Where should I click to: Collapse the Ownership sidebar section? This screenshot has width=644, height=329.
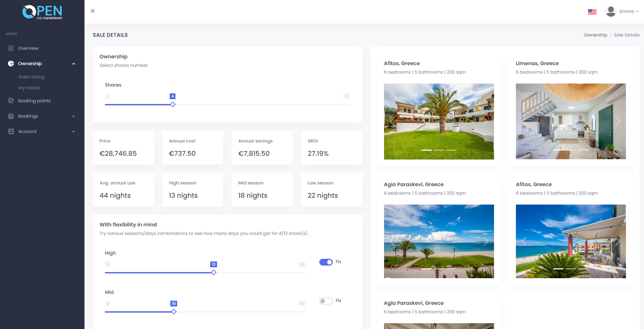tap(73, 64)
